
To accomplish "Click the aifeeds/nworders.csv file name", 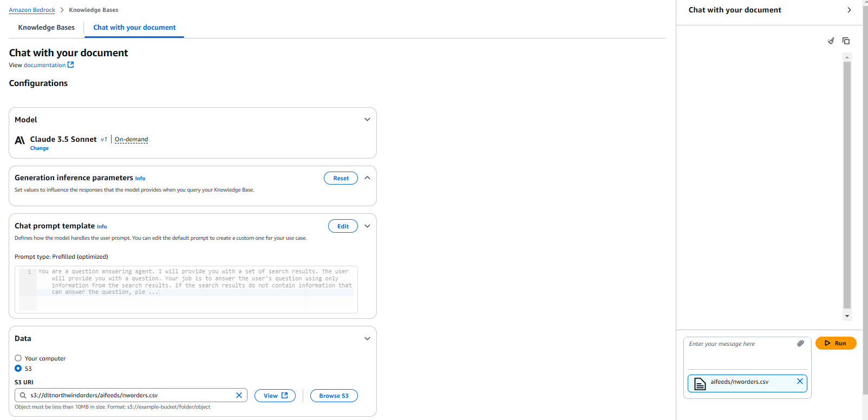I will (739, 382).
